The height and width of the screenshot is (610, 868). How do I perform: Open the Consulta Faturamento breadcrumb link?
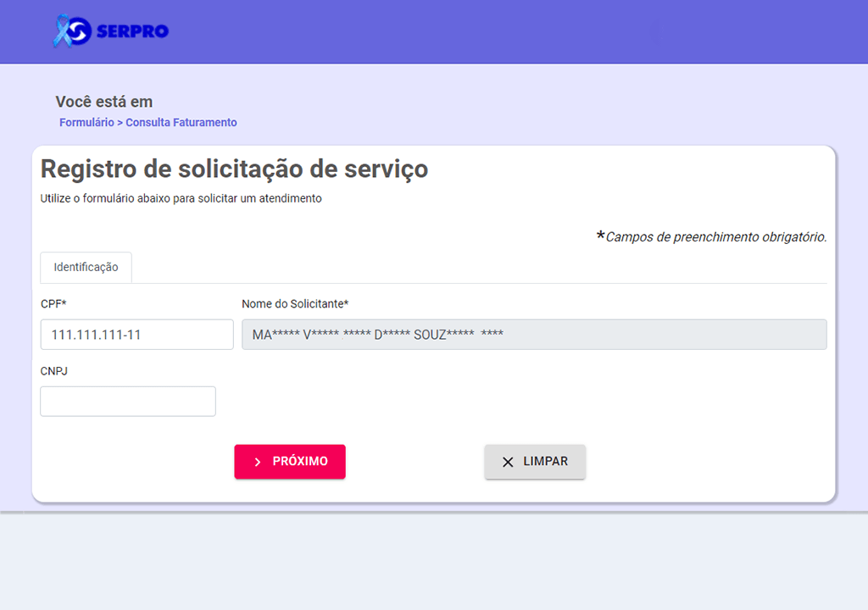pyautogui.click(x=181, y=123)
